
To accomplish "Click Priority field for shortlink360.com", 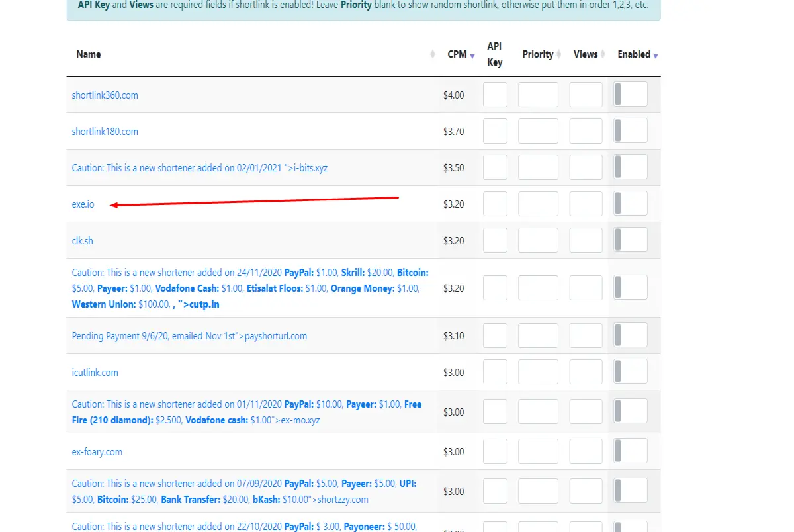I will pos(538,95).
